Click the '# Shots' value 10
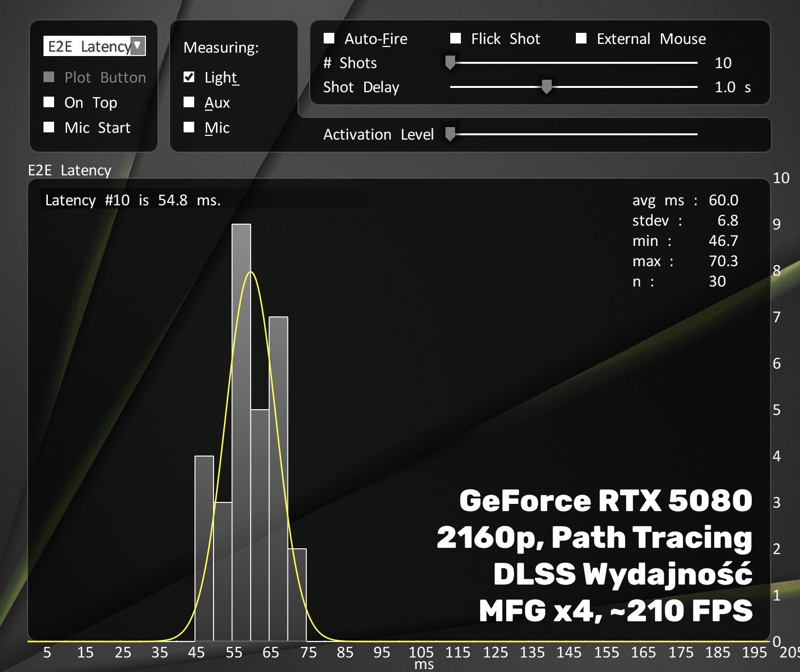Image resolution: width=800 pixels, height=672 pixels. [x=723, y=63]
